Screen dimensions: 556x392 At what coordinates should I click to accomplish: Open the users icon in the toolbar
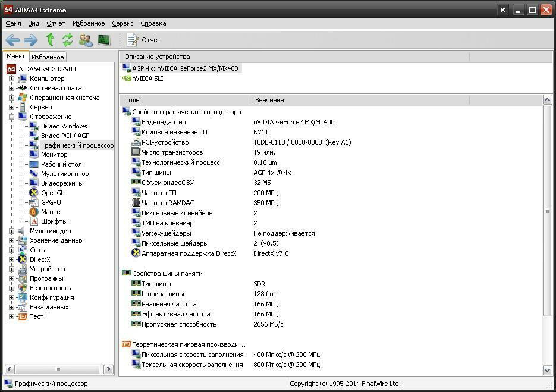(x=86, y=40)
